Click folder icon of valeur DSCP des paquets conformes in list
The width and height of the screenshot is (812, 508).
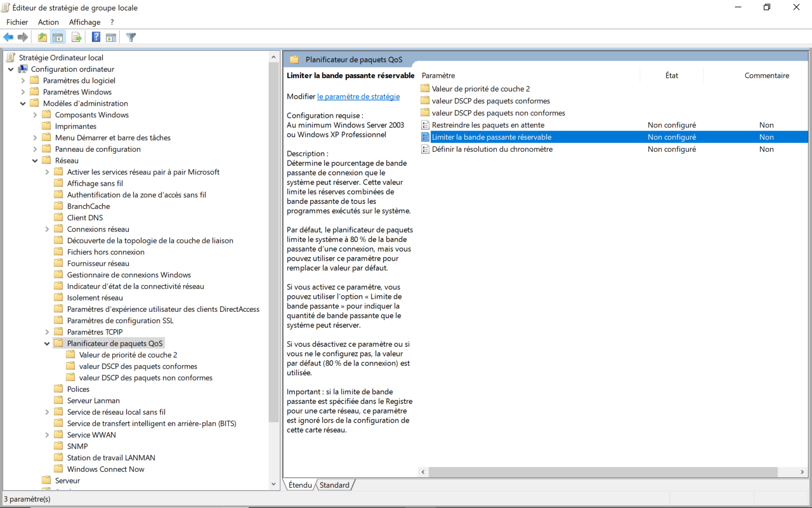pyautogui.click(x=425, y=101)
